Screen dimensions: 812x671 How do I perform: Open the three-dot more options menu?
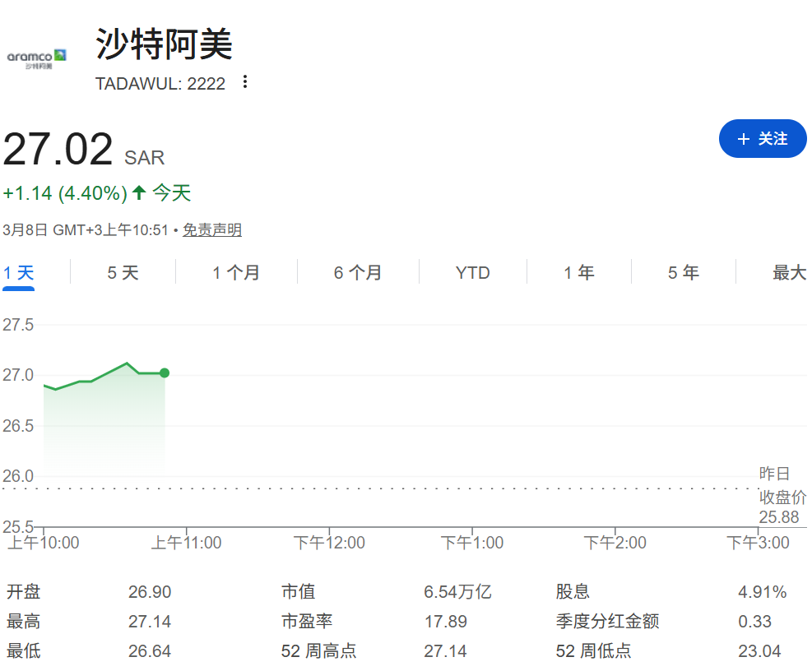click(244, 82)
